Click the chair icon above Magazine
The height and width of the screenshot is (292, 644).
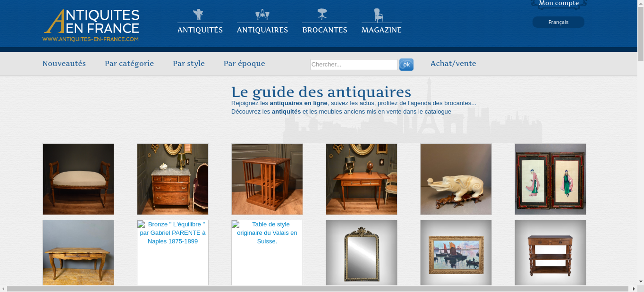pyautogui.click(x=378, y=15)
